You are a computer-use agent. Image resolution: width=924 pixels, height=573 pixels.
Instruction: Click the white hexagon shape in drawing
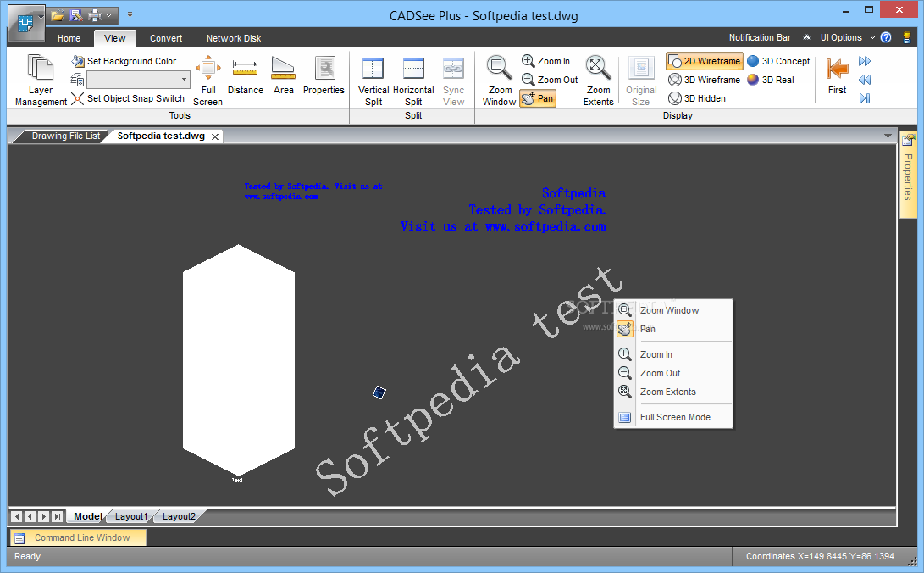point(238,359)
